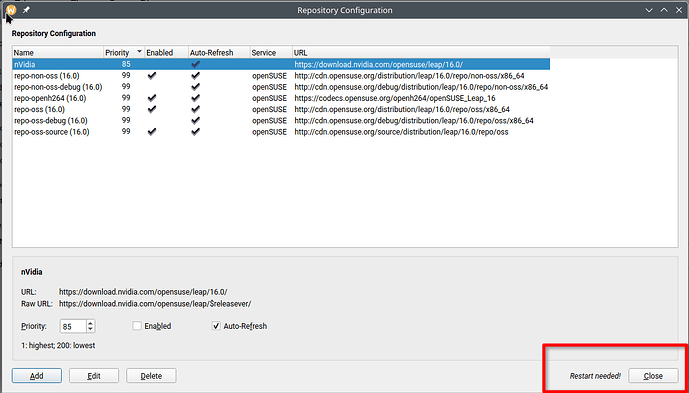Click the Auto-Refresh checkmark for repo-oss-debug (16.0)
The height and width of the screenshot is (393, 689).
tap(196, 120)
